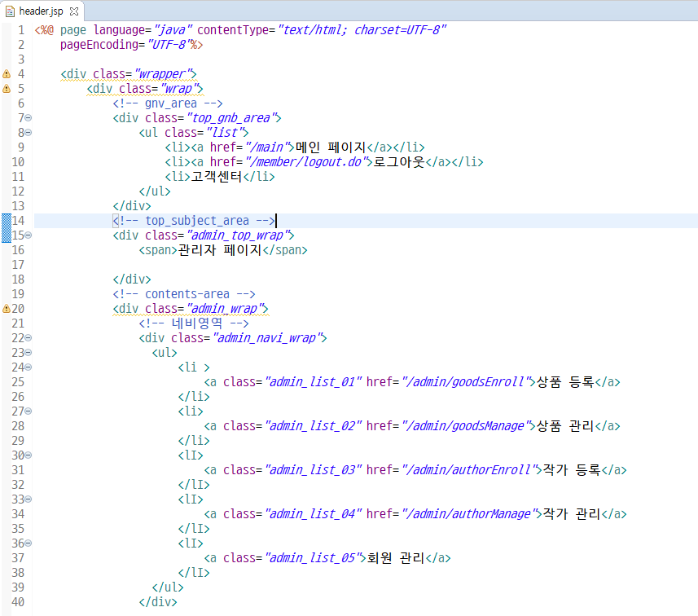
Task: Click the gnv_area comment
Action: [x=168, y=103]
